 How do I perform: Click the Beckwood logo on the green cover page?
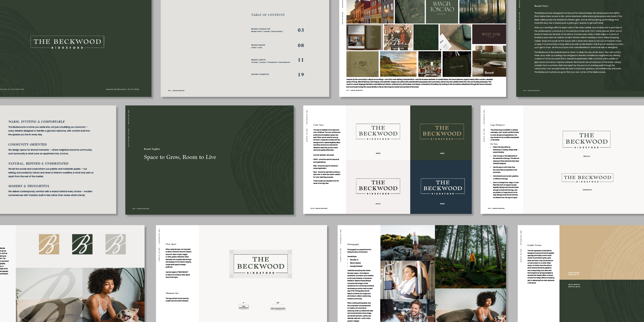(67, 42)
